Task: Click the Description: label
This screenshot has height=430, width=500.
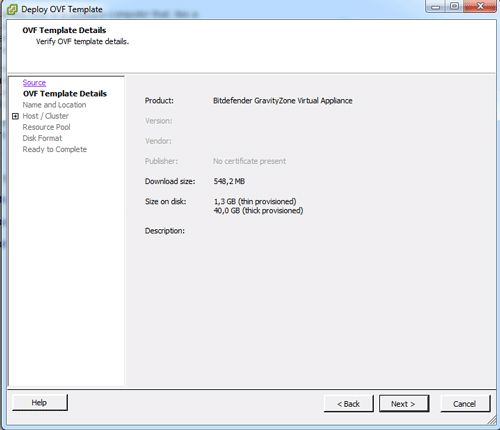Action: (x=165, y=231)
